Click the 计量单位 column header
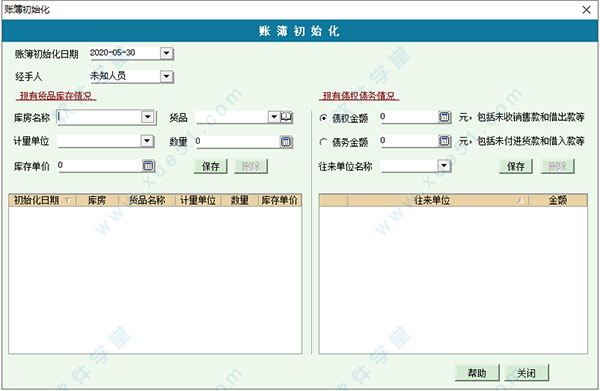Screen dimensions: 600x391 [x=198, y=200]
